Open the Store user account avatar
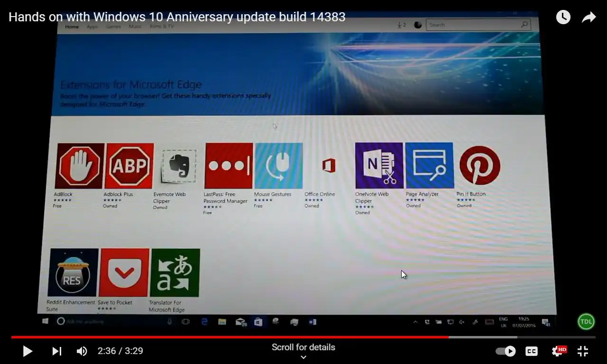The height and width of the screenshot is (364, 607). click(418, 25)
